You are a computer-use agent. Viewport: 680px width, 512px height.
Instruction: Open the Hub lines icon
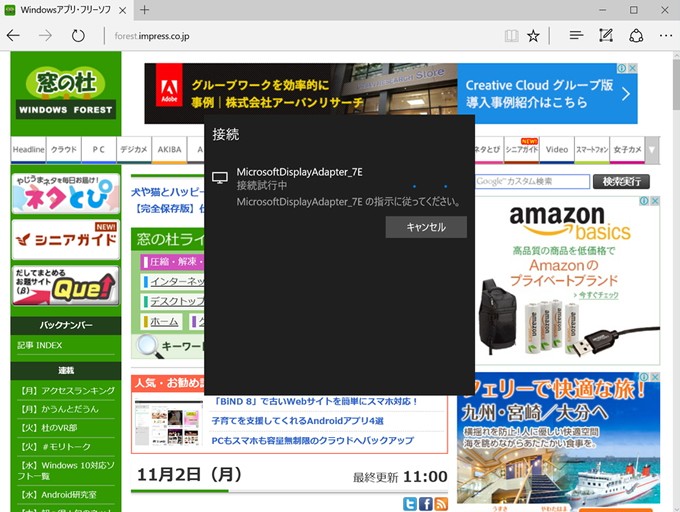[576, 36]
